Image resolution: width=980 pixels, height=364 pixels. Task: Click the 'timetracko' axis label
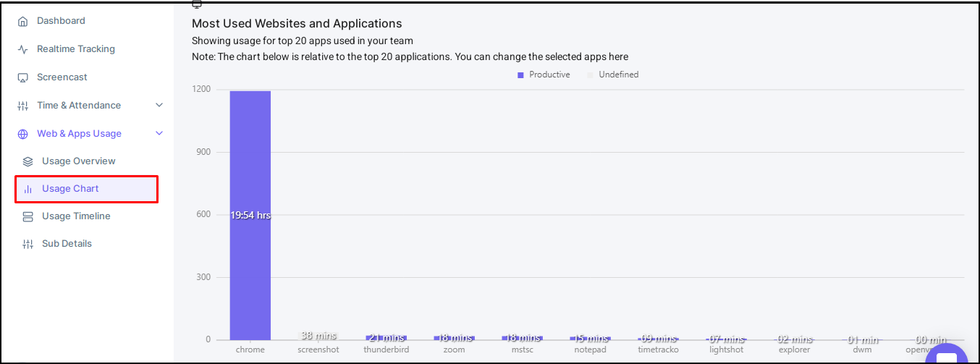(659, 350)
